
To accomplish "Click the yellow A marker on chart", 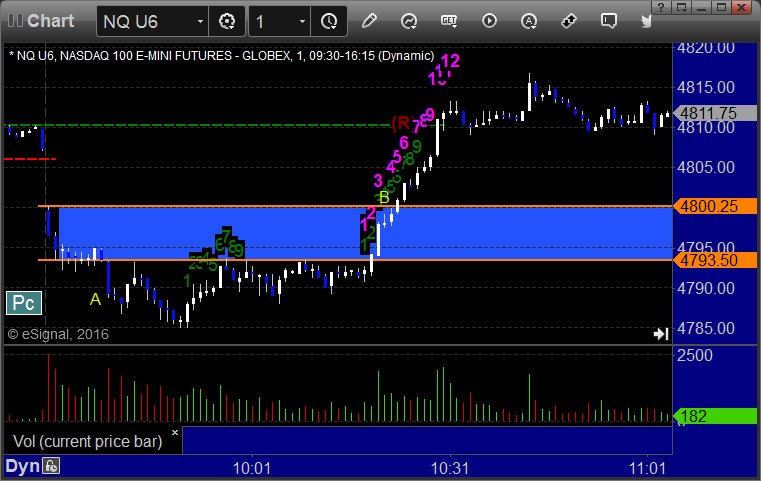I will coord(95,299).
